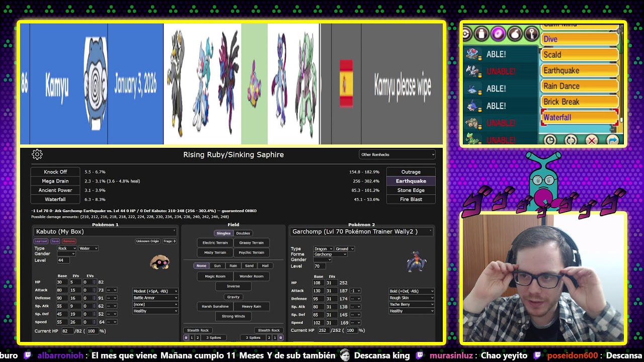Open the Kabuto (My Box) Pokémon selector
Viewport: 644px width, 362px height.
coord(105,231)
